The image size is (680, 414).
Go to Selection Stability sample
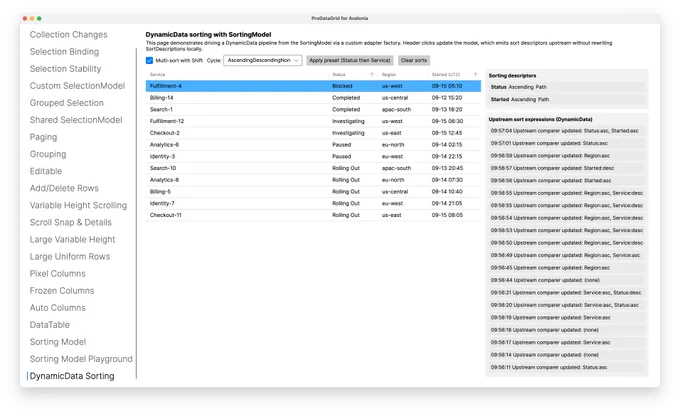pyautogui.click(x=65, y=68)
